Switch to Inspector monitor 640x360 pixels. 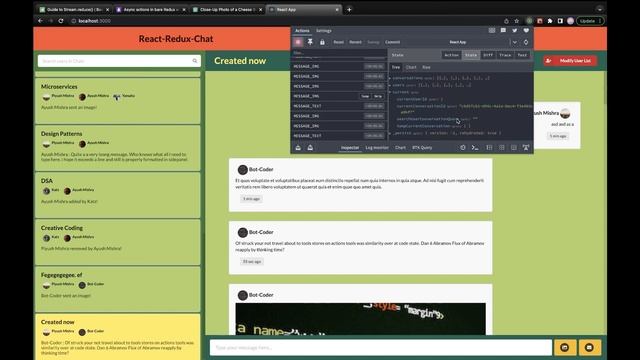pos(350,148)
